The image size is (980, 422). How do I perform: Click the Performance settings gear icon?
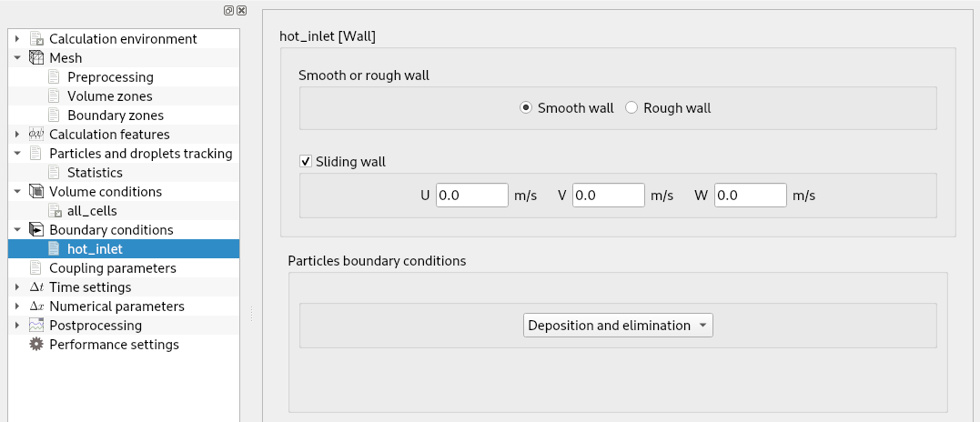pyautogui.click(x=36, y=345)
